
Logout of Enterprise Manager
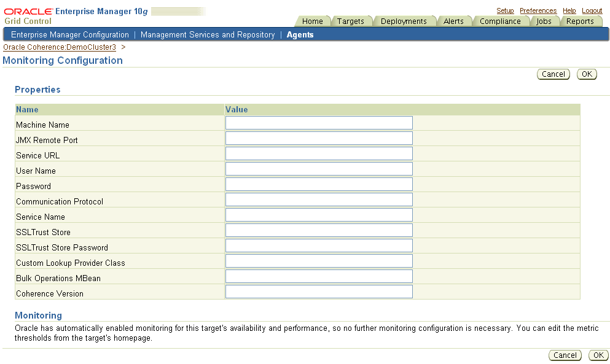tap(591, 10)
